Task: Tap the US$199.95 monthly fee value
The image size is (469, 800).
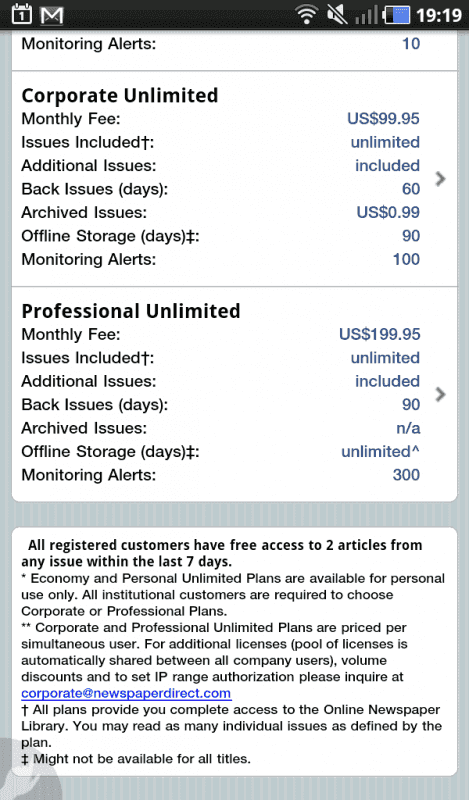Action: pos(380,335)
